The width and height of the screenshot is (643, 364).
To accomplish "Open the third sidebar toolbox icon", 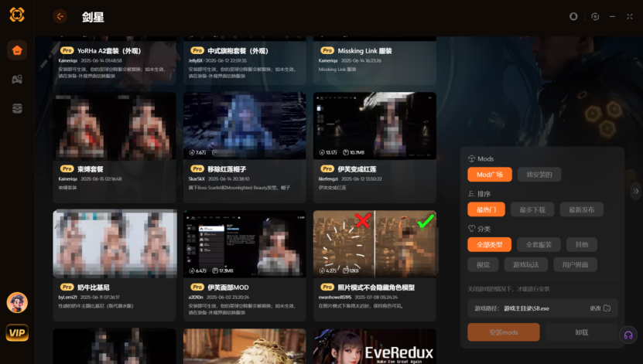I will tap(17, 108).
